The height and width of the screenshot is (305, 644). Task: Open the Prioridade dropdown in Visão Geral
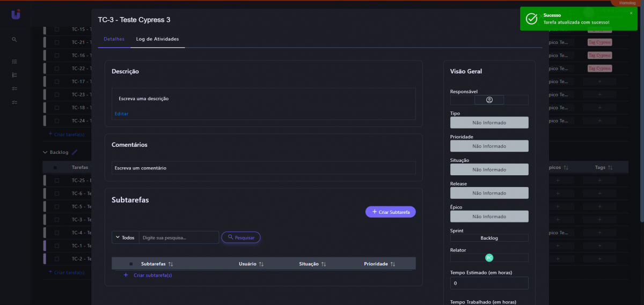(489, 146)
